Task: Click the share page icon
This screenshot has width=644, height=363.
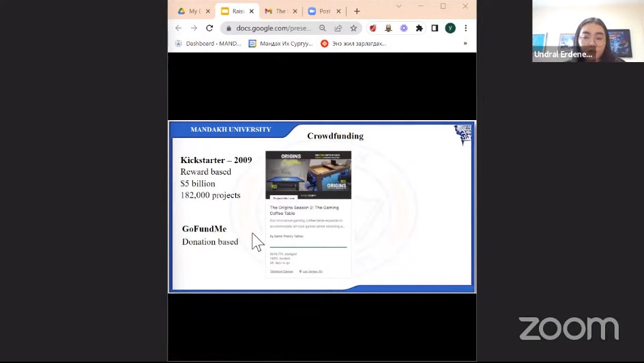Action: point(338,28)
